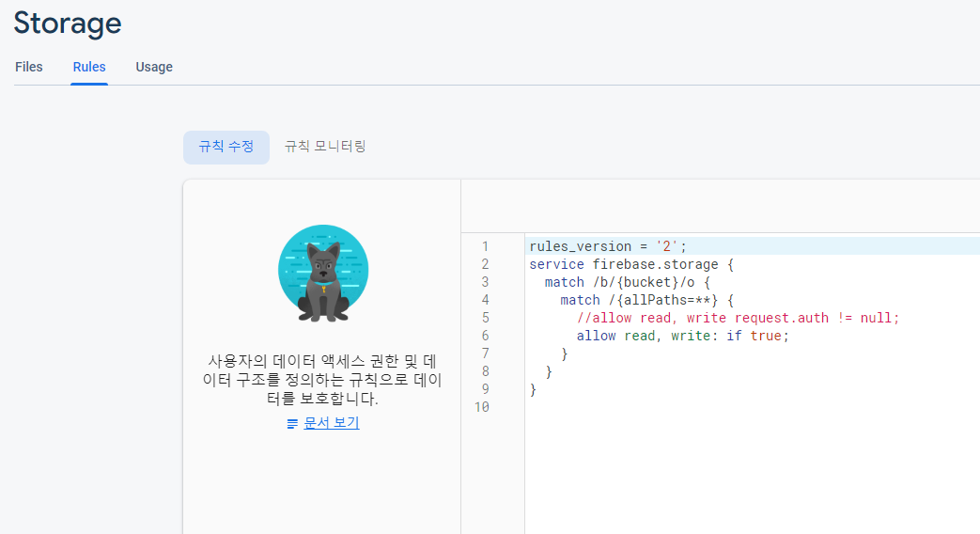Click the Korean rules description text
The image size is (980, 534).
click(322, 380)
